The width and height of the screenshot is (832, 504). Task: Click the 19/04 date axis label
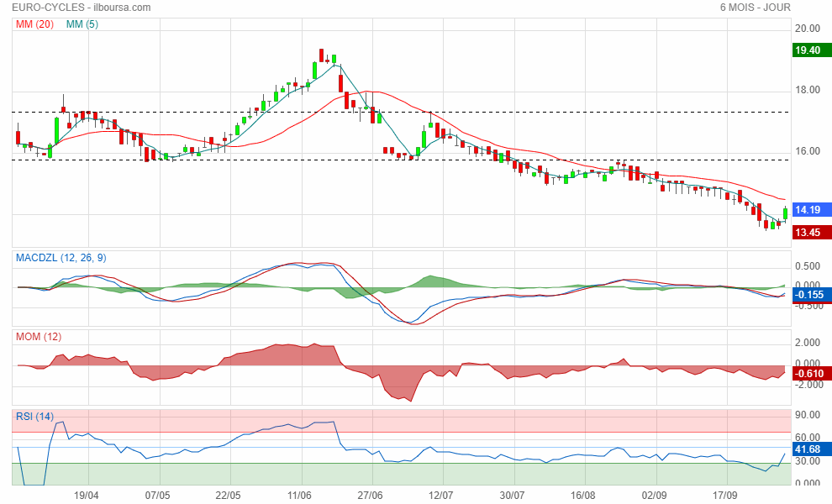pos(86,495)
